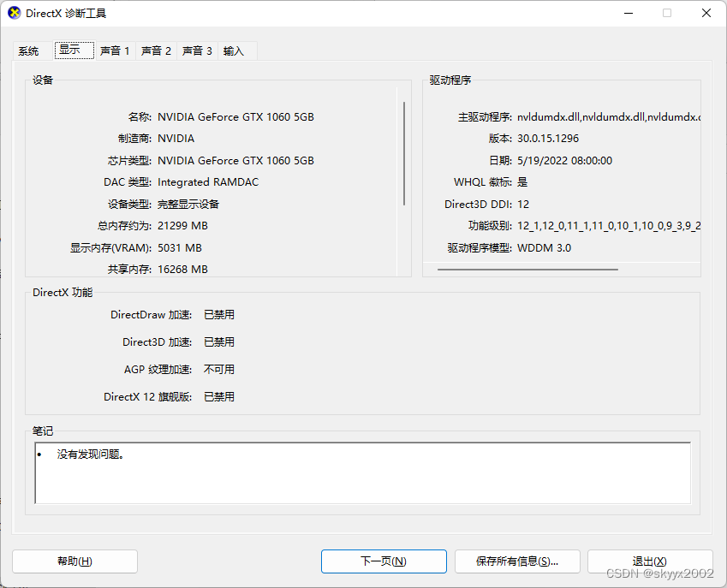Click the 显示内存(VRAM) value 5031 MB
The image size is (727, 588).
click(180, 247)
